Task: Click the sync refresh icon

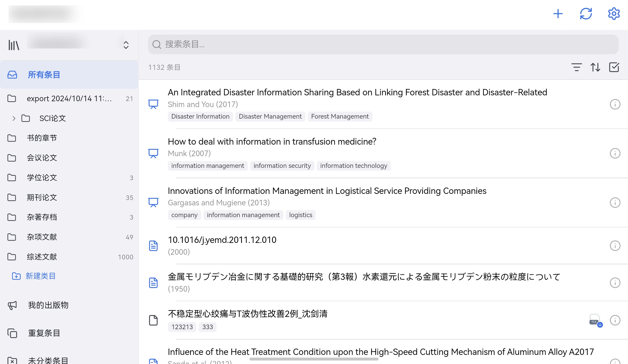Action: point(586,14)
